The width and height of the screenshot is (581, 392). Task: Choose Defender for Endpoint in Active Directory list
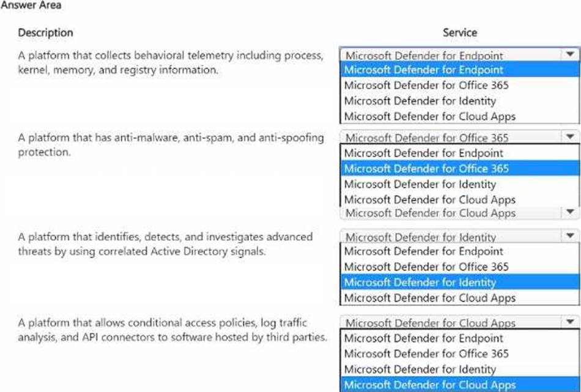[x=423, y=251]
